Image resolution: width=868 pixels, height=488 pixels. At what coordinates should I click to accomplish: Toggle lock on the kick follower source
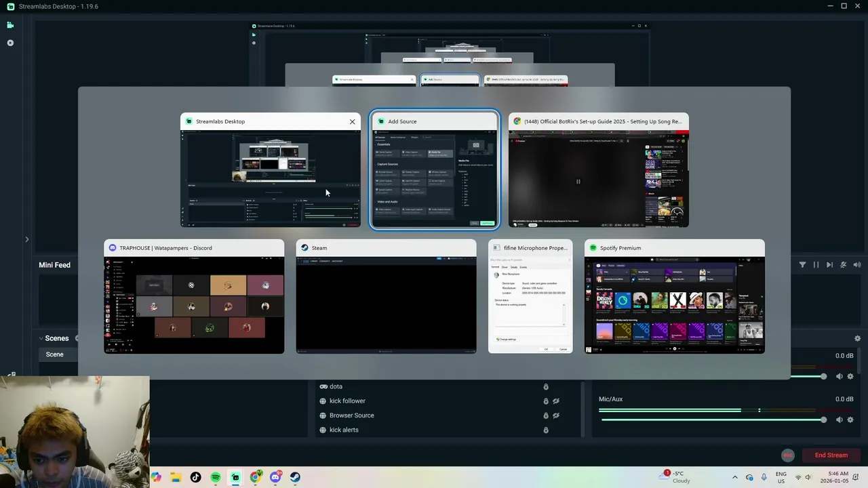546,401
